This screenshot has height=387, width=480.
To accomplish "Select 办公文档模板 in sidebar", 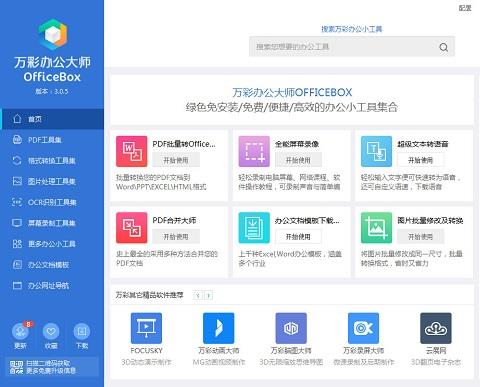I will click(52, 265).
